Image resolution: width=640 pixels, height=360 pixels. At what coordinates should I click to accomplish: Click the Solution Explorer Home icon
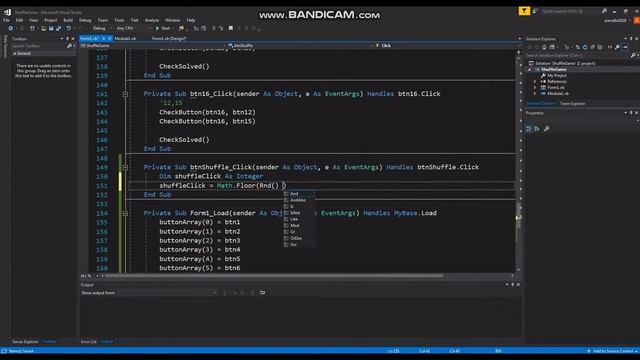click(x=544, y=47)
